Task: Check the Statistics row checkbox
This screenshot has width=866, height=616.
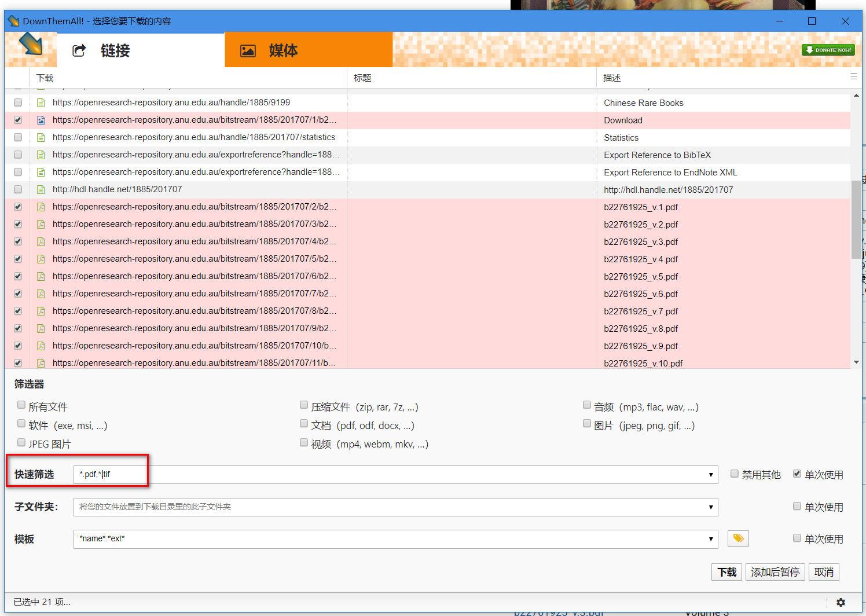Action: (x=18, y=137)
